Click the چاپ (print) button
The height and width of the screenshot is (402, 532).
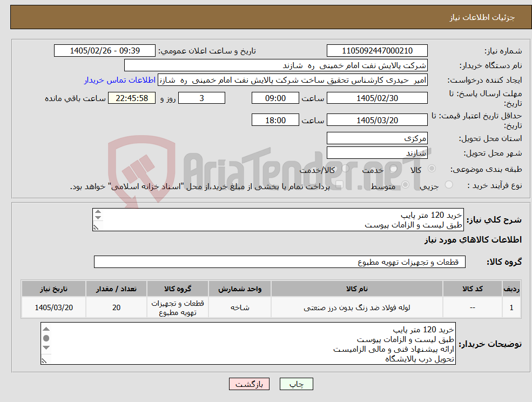(x=296, y=384)
